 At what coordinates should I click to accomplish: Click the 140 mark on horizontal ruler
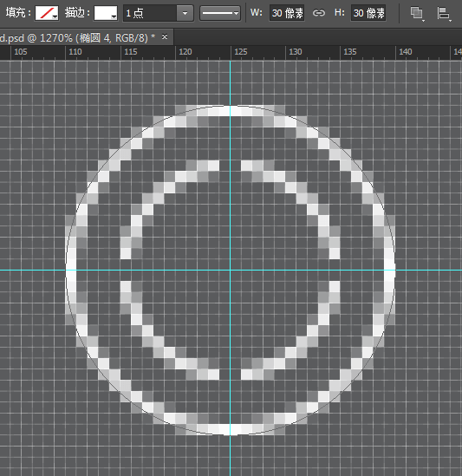pyautogui.click(x=406, y=52)
